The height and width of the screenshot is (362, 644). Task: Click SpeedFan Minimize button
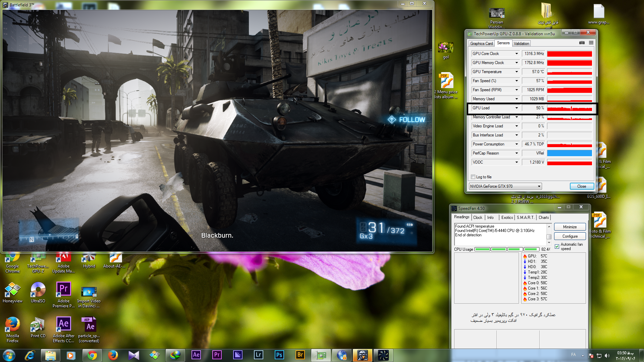570,227
